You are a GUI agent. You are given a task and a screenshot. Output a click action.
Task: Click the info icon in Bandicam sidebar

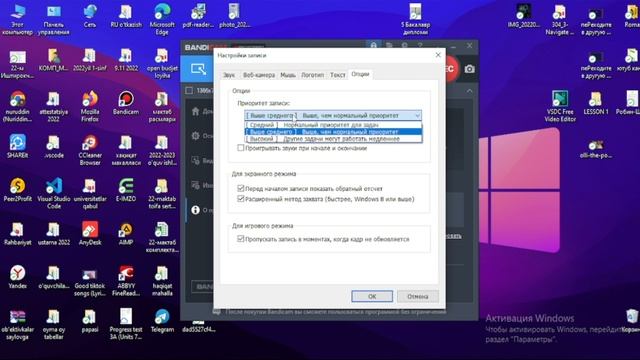pyautogui.click(x=196, y=210)
